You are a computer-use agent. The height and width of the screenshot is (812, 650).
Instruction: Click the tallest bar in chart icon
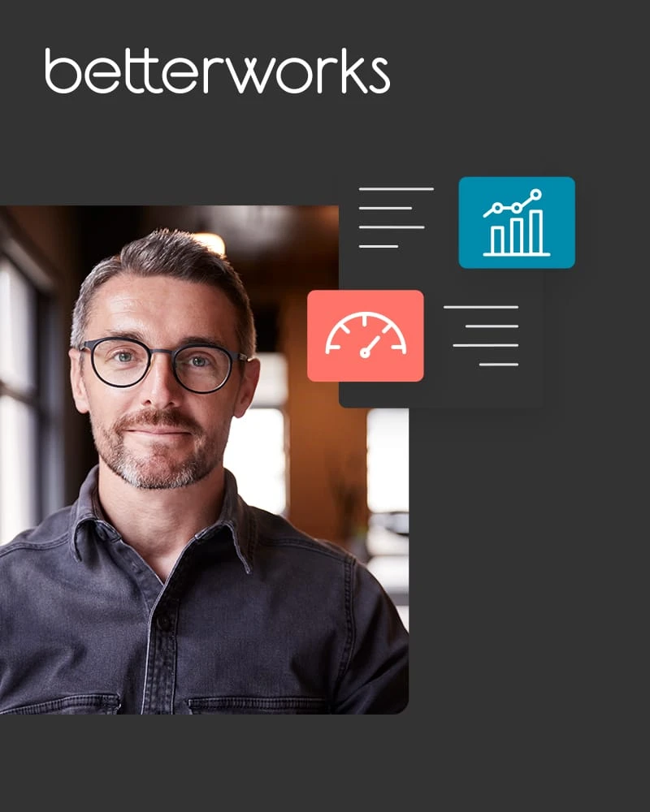click(536, 231)
